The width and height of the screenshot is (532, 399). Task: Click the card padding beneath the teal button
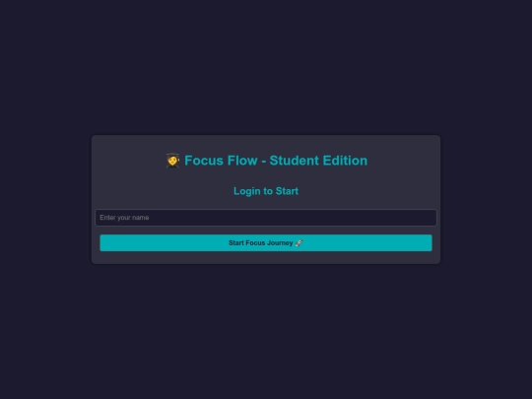[x=266, y=257]
